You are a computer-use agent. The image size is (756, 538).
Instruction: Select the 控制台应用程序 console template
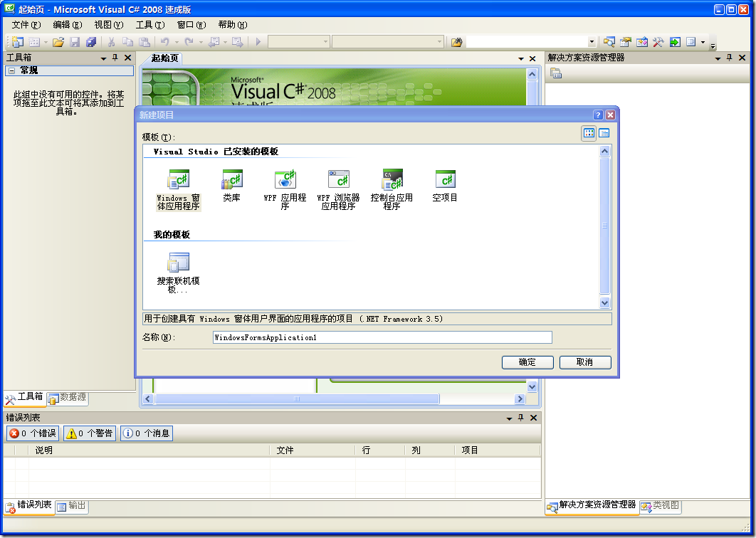point(392,189)
